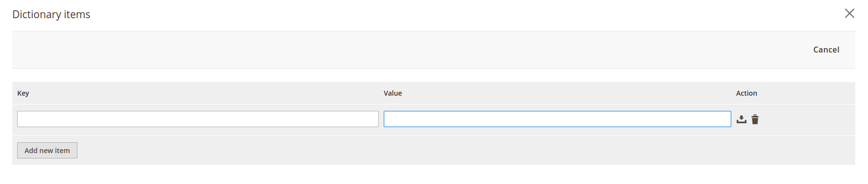Click the Value column header

pos(393,93)
